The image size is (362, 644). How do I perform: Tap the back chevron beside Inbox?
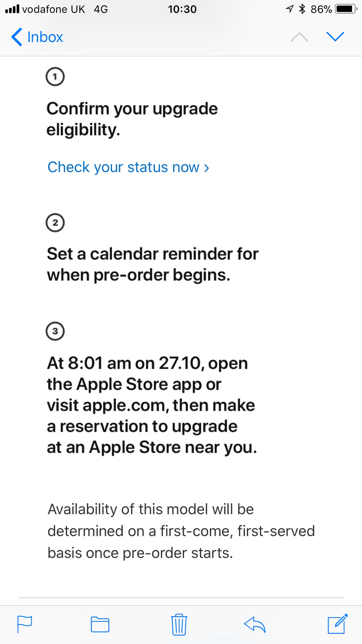pyautogui.click(x=17, y=37)
